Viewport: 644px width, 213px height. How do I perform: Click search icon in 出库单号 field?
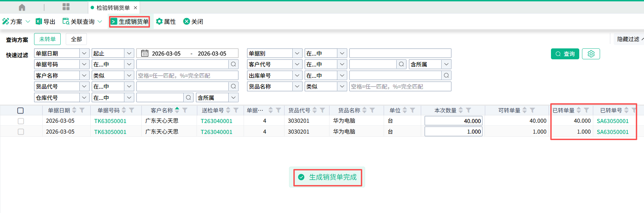point(446,75)
